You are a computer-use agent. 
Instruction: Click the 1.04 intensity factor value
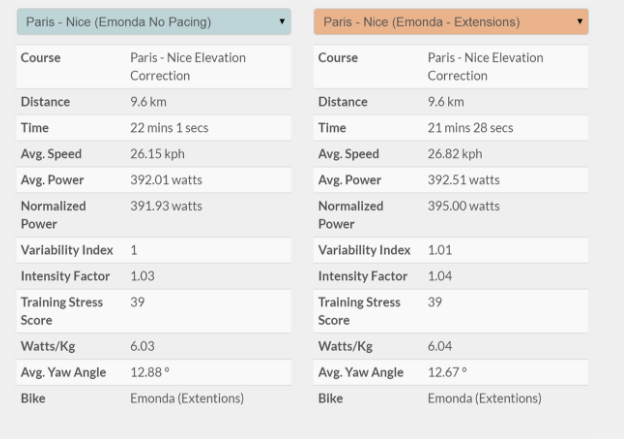point(440,276)
